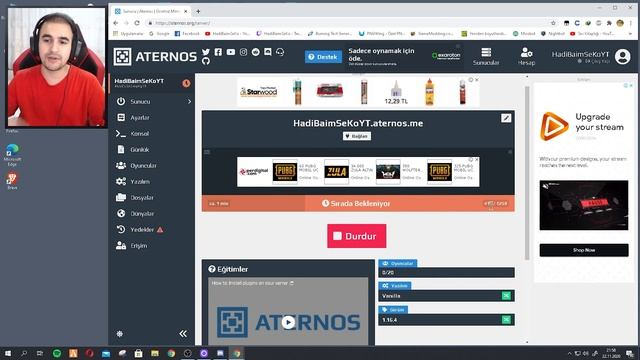
Task: Click HadiBaimSeKoYT profile avatar
Action: click(x=622, y=56)
